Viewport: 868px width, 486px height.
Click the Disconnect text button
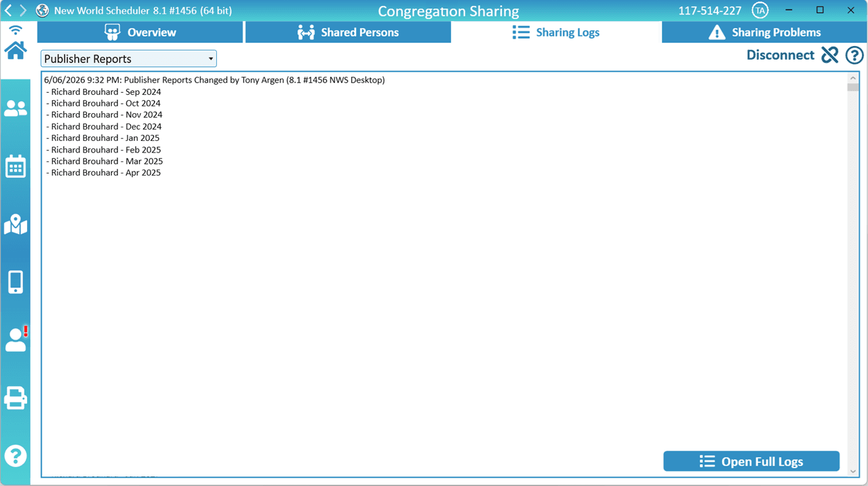(x=781, y=55)
